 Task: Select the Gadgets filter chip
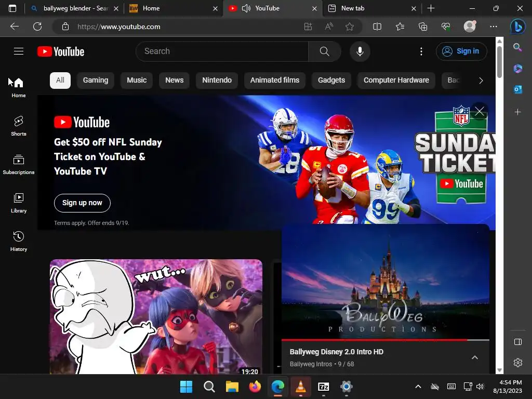coord(331,81)
